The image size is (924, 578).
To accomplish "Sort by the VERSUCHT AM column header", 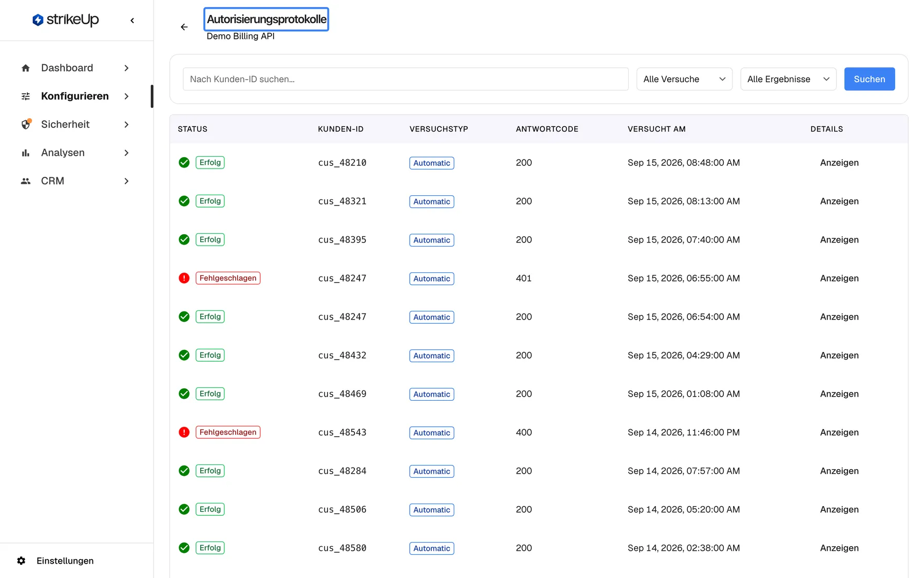I will [656, 129].
